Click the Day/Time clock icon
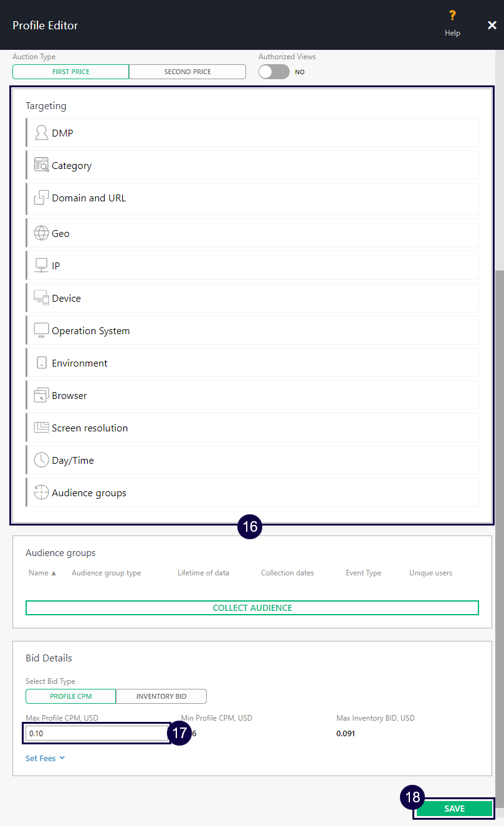 (x=41, y=460)
